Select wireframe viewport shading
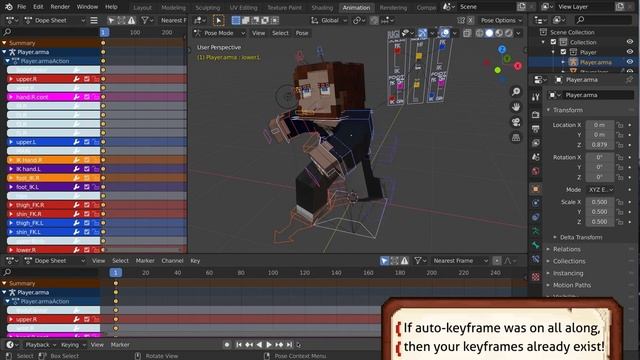 480,33
